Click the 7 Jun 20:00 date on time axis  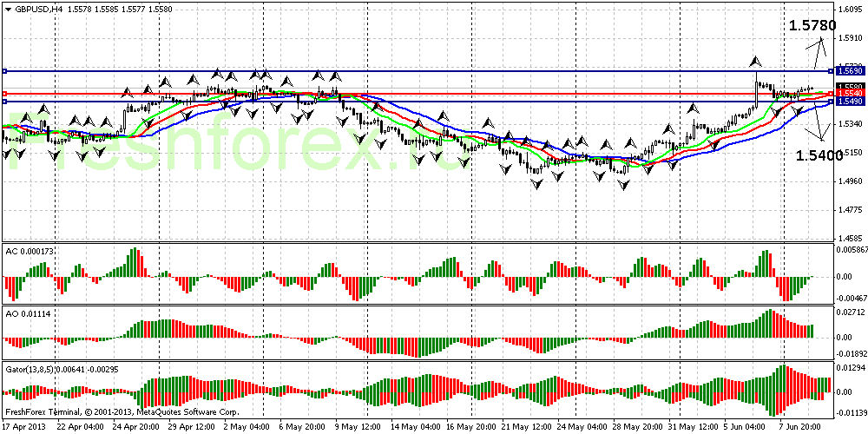798,427
